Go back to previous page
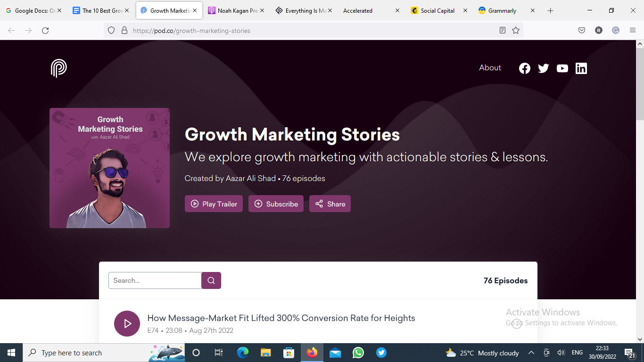Viewport: 644px width, 362px height. point(11,31)
